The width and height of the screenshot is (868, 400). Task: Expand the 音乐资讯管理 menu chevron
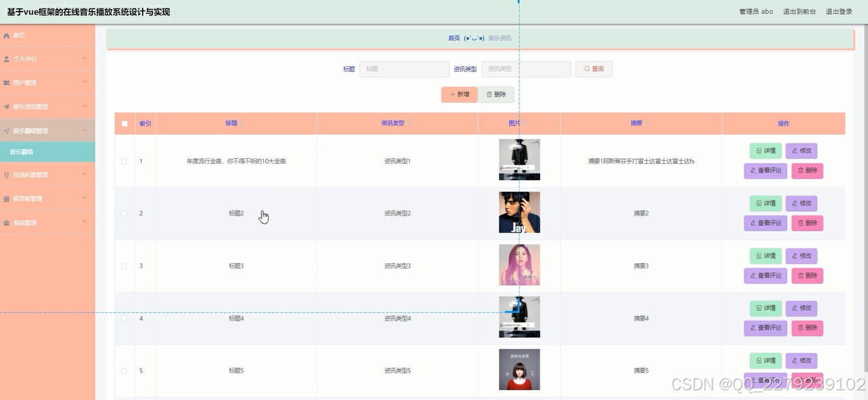pyautogui.click(x=85, y=106)
